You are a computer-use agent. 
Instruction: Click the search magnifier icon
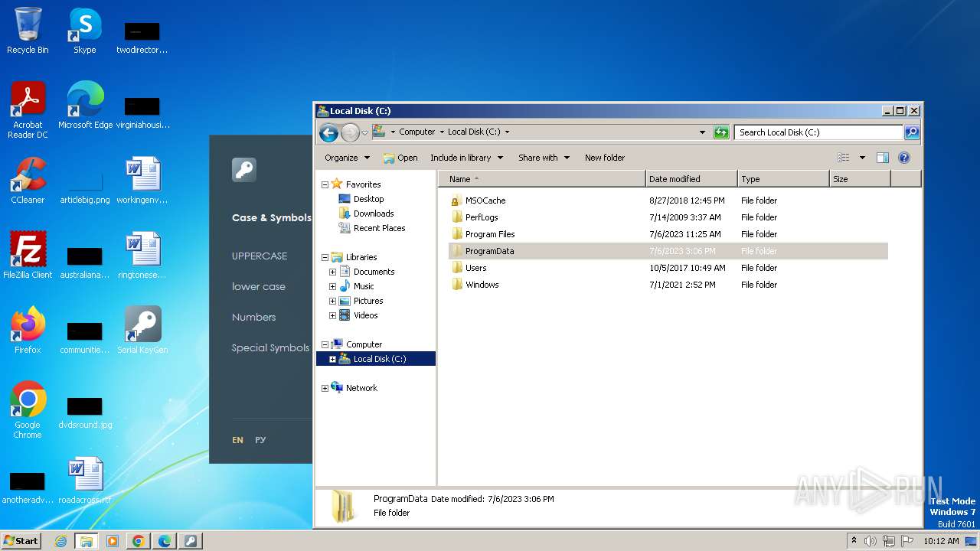(912, 132)
